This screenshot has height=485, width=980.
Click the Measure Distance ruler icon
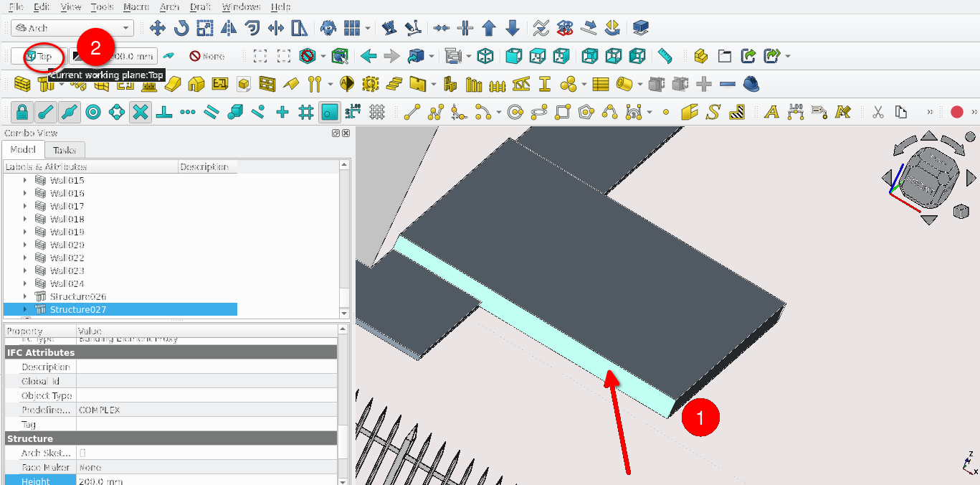point(665,56)
